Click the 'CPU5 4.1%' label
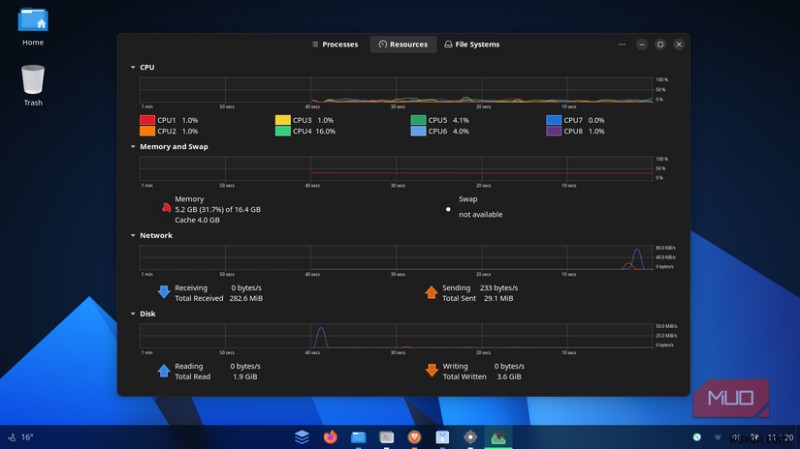 (x=448, y=120)
